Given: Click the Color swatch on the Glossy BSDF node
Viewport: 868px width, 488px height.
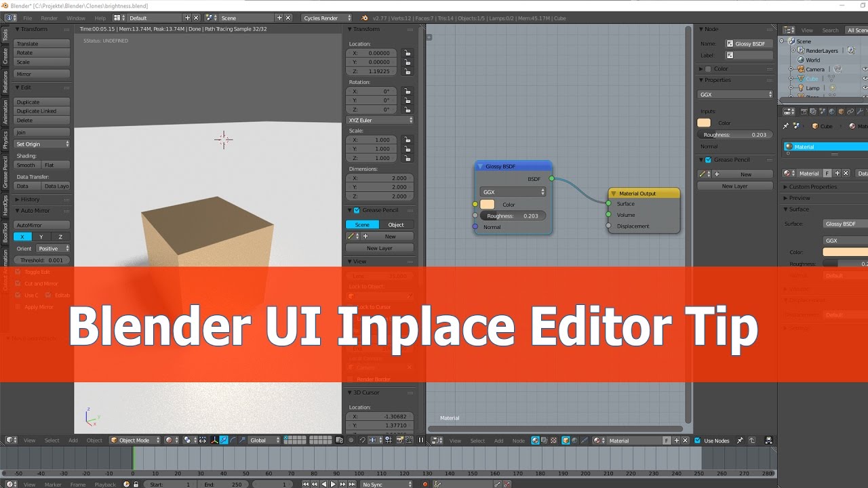Looking at the screenshot, I should 488,205.
